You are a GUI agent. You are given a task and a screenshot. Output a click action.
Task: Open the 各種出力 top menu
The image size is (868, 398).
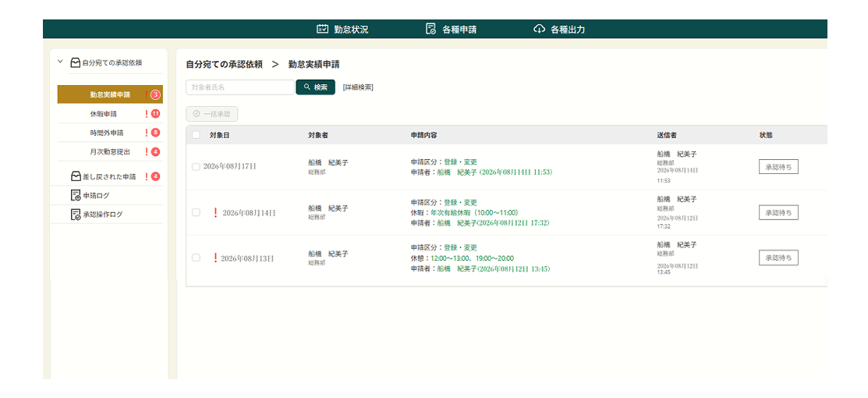[559, 30]
